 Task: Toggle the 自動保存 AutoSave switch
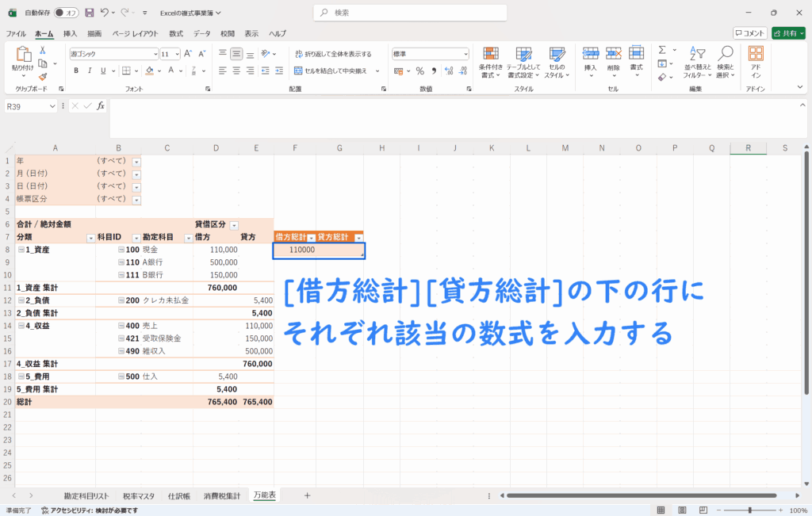point(66,13)
